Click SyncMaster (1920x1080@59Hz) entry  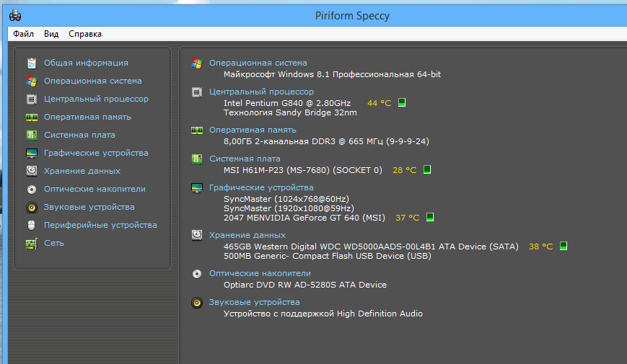pos(289,208)
